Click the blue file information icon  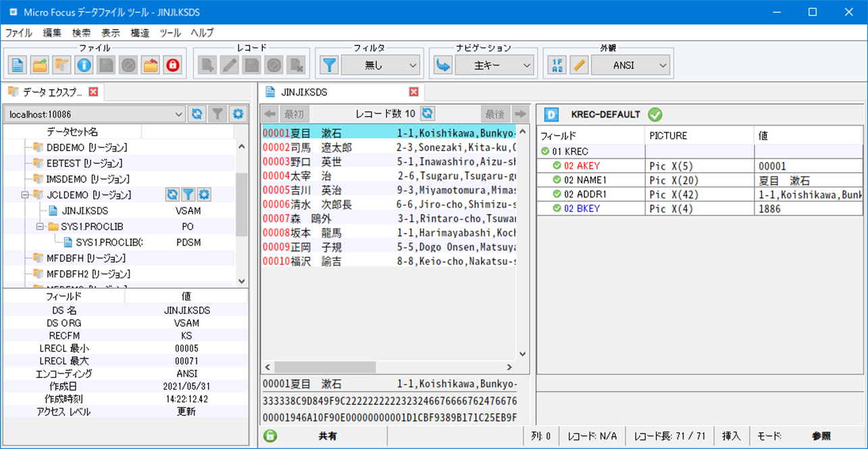click(x=84, y=65)
